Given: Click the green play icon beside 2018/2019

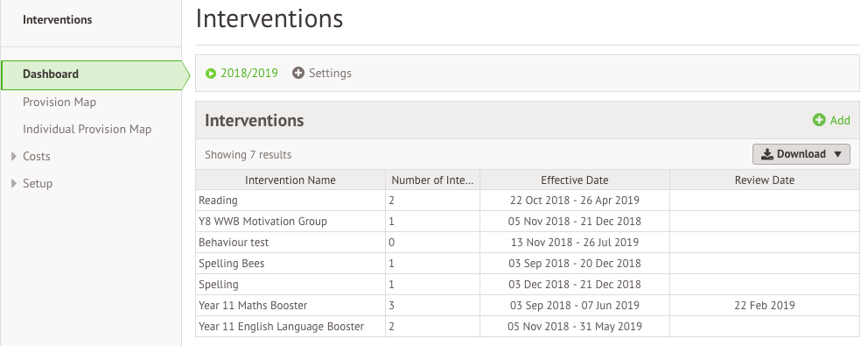Looking at the screenshot, I should pos(210,74).
